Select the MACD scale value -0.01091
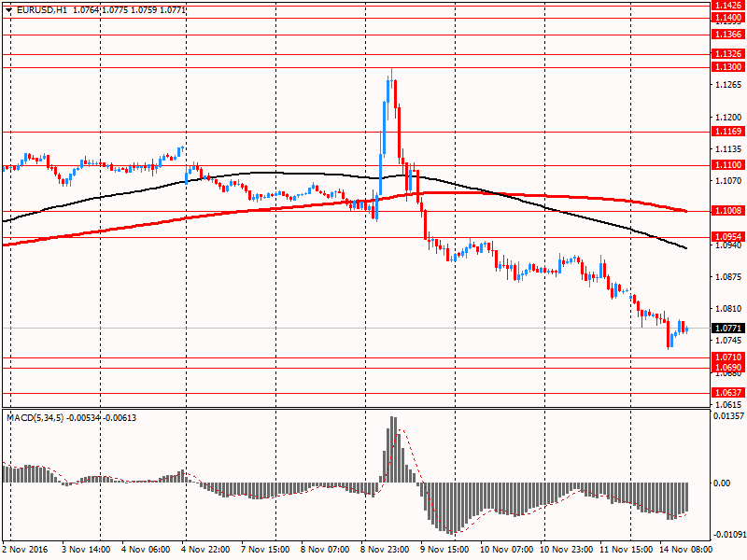Screen dimensions: 747x560 click(729, 534)
